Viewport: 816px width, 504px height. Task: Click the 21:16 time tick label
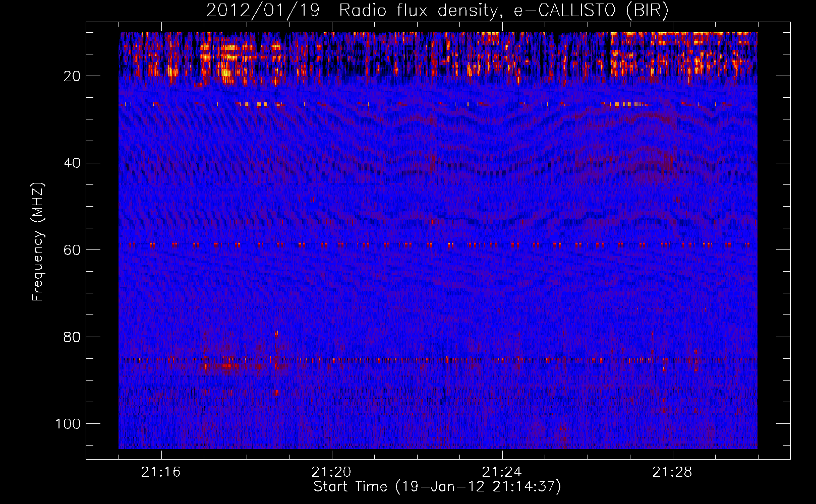[x=161, y=472]
